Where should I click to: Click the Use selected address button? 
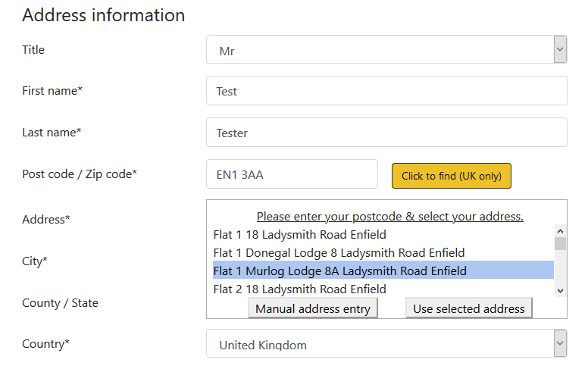469,308
